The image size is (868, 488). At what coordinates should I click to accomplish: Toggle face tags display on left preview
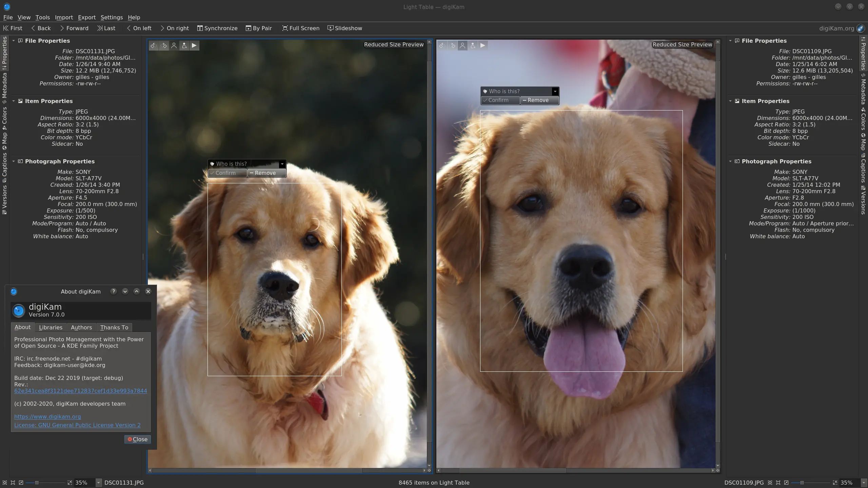[x=174, y=45]
